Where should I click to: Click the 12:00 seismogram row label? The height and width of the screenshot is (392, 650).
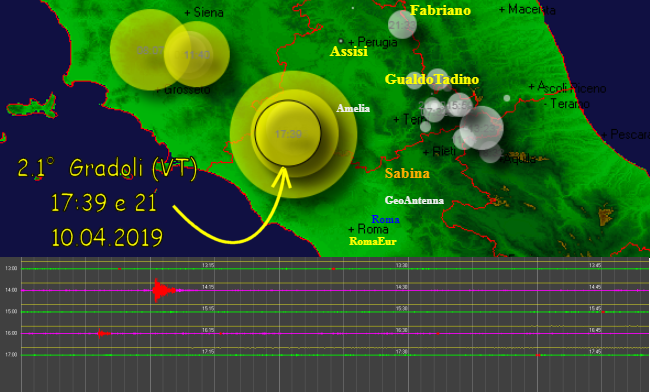click(x=11, y=269)
